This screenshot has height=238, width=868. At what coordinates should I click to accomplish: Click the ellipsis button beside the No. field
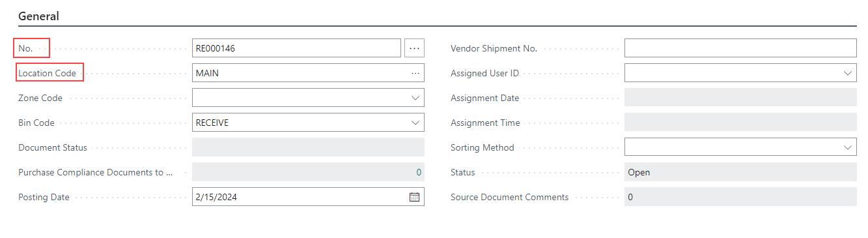[415, 48]
